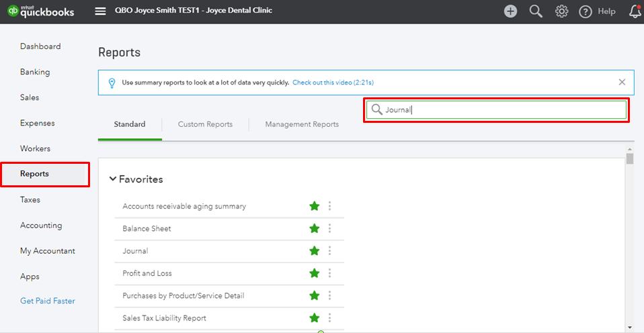Unfavorite the Balance Sheet report star
Viewport: 644px width, 333px height.
(314, 228)
